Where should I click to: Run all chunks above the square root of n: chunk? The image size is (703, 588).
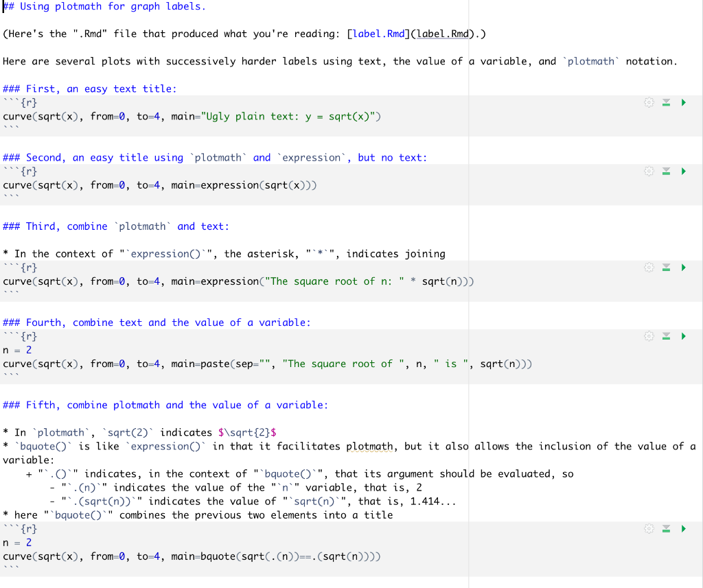(x=666, y=268)
